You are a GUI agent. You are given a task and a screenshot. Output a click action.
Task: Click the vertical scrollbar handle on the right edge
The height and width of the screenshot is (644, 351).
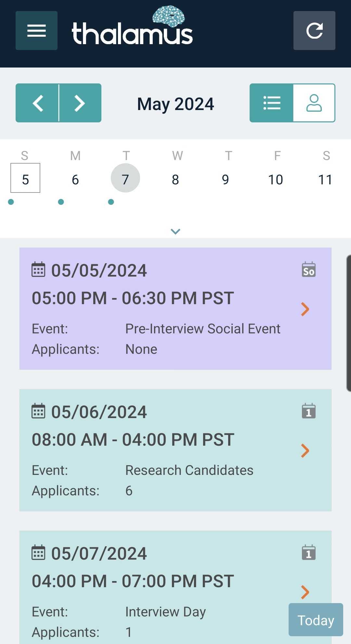[348, 323]
